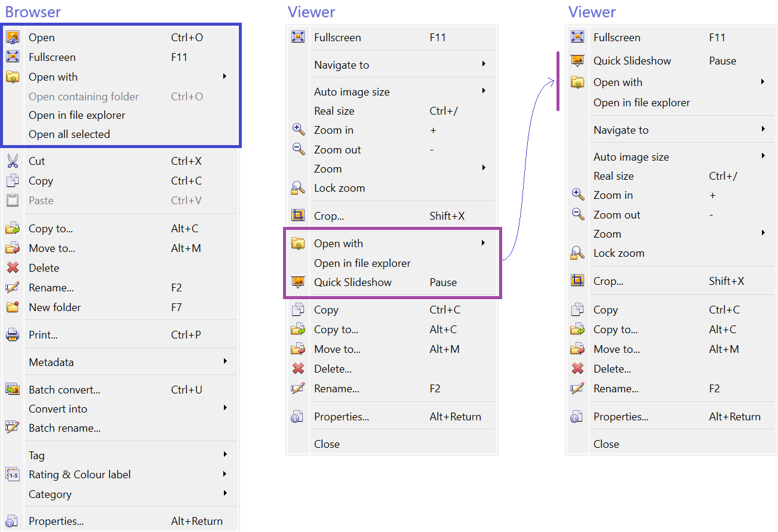This screenshot has width=778, height=532.
Task: Click the Quick Slideshow icon in right Viewer menu
Action: [577, 61]
